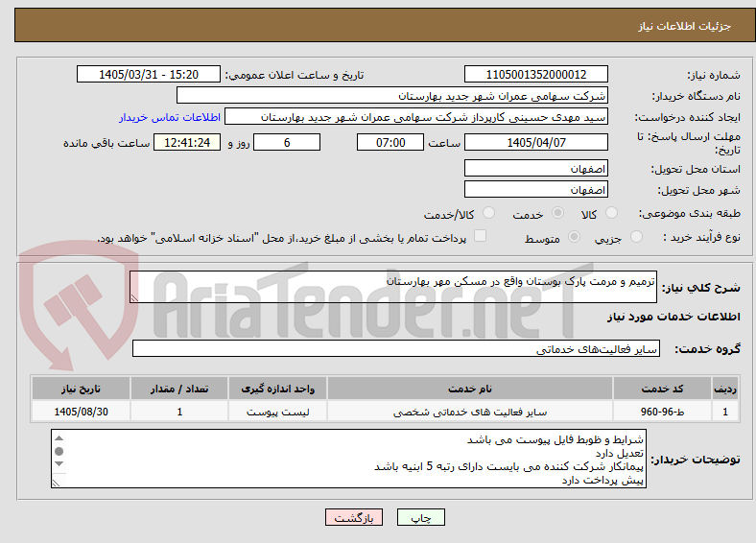Click the واحد اندازه گیری column header
This screenshot has height=543, width=756.
pos(277,389)
